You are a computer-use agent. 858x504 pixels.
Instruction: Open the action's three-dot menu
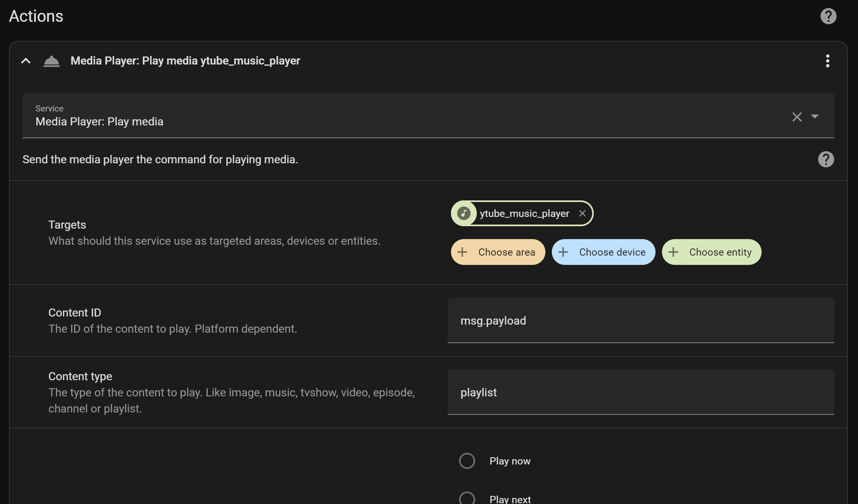click(x=827, y=61)
